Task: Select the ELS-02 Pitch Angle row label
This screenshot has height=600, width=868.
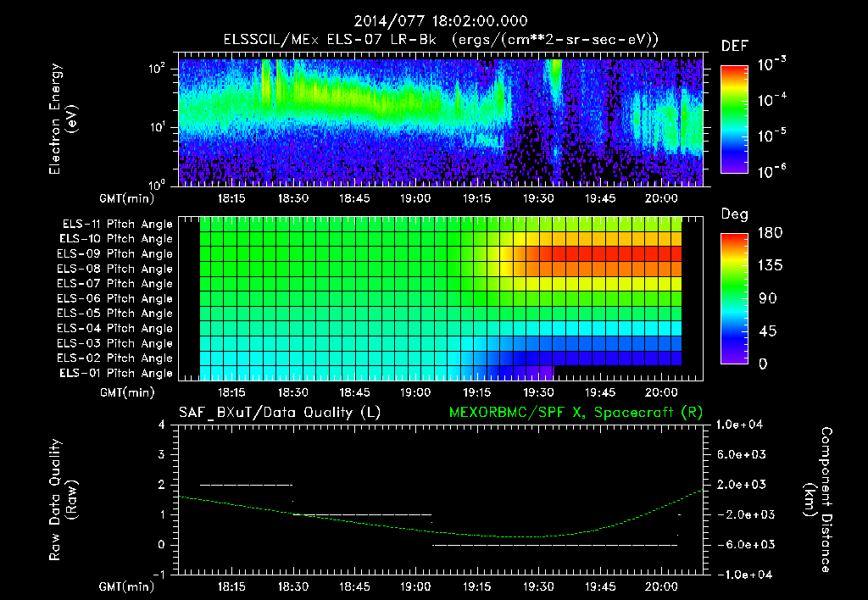Action: (114, 358)
